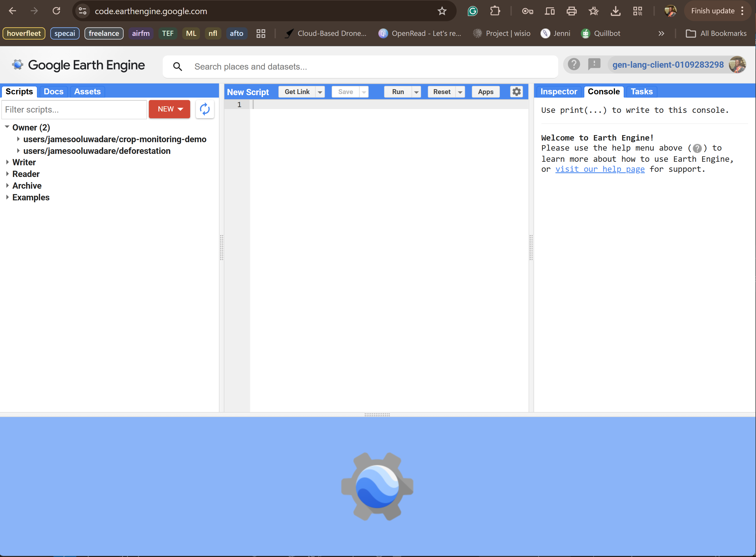Open the Earth Engine help menu icon
Screen dimensions: 756x557
[x=574, y=64]
